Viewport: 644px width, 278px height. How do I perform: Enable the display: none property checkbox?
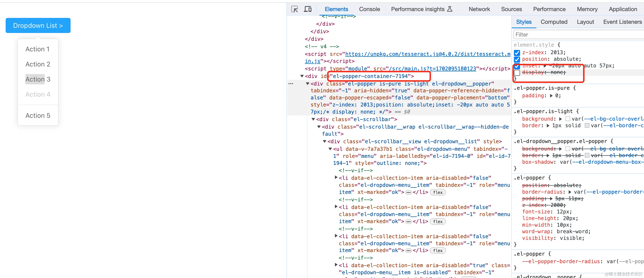(x=517, y=73)
